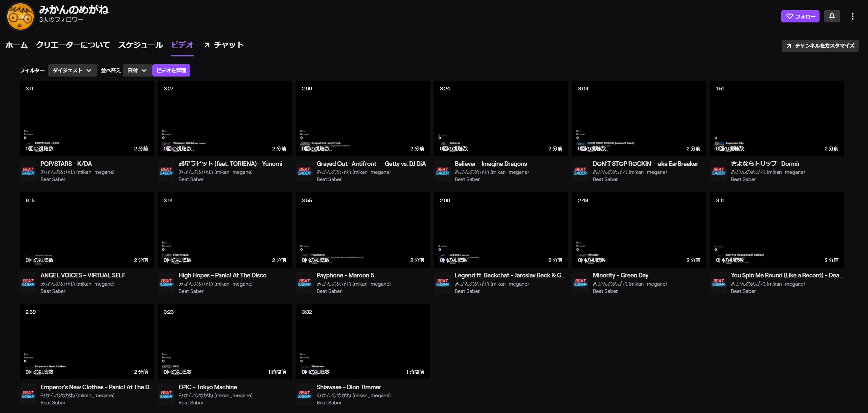Open the three-dot more options menu

(x=852, y=16)
